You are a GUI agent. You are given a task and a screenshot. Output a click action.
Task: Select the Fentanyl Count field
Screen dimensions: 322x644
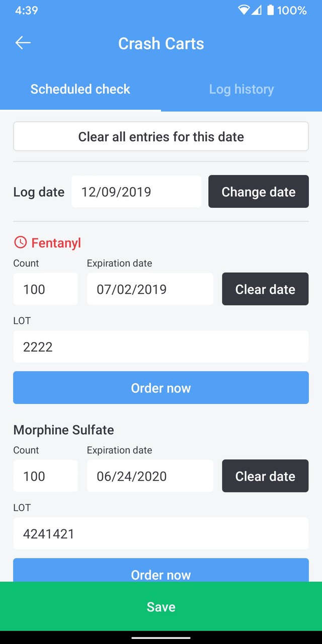[45, 289]
